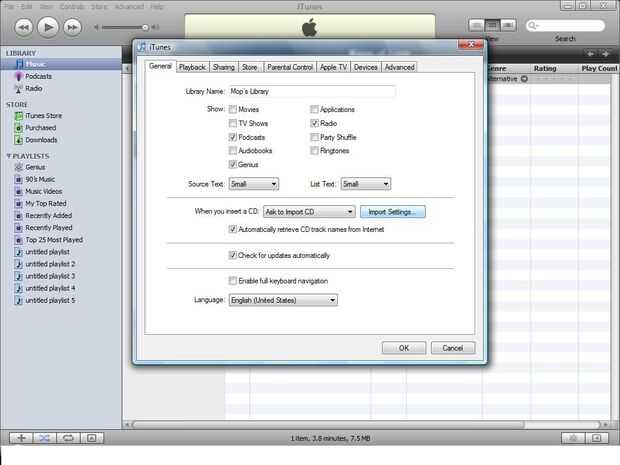Uncheck the Podcasts checkbox
Screen dimensions: 620x465
click(233, 137)
